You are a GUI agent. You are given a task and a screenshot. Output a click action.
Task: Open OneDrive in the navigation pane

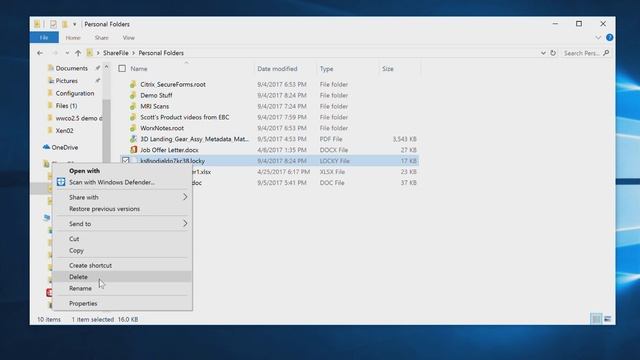(x=64, y=147)
